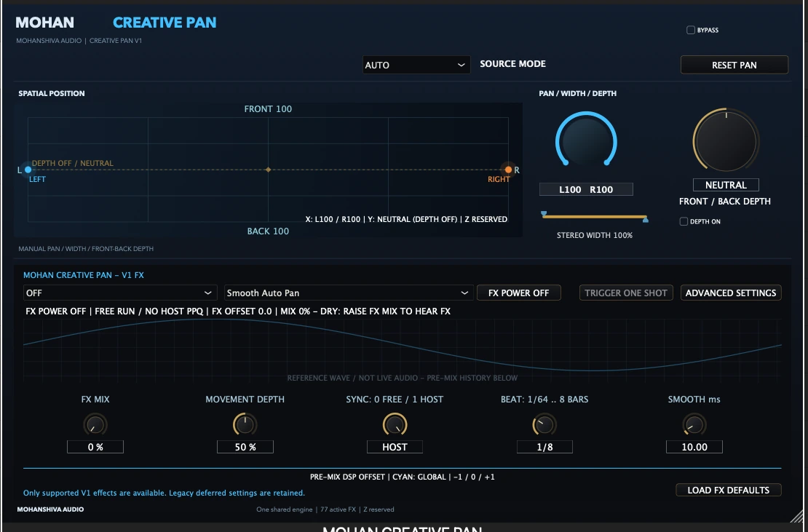Screen dimensions: 808x532
Task: Click the STEREO WIDTH 100% label
Action: 594,235
